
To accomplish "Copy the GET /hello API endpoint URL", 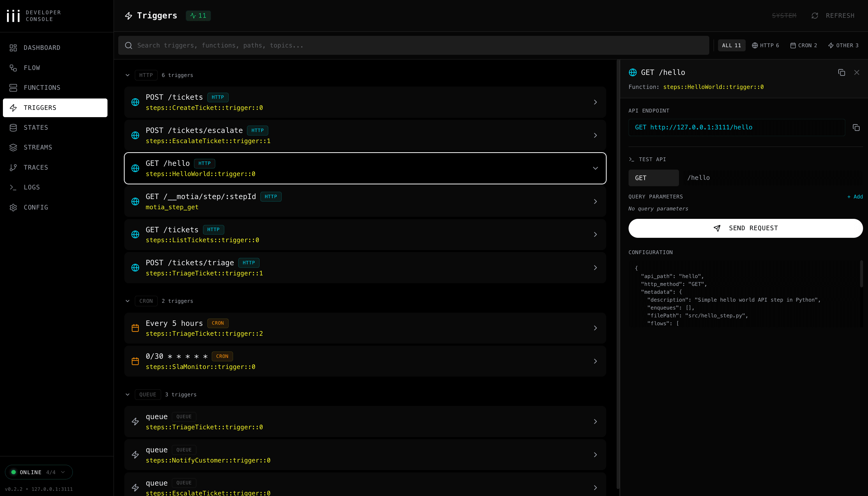I will 856,127.
